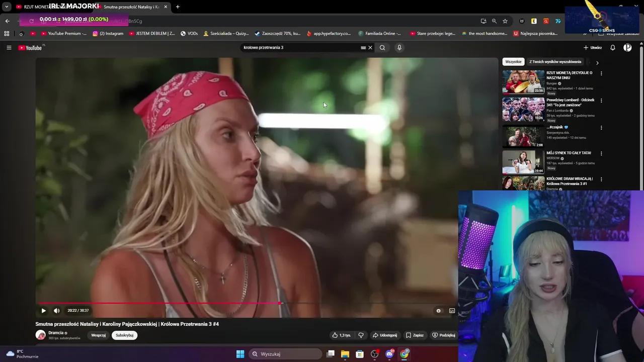The width and height of the screenshot is (644, 362).
Task: Open the Sześcialiada Quizy bookmark
Action: (226, 34)
